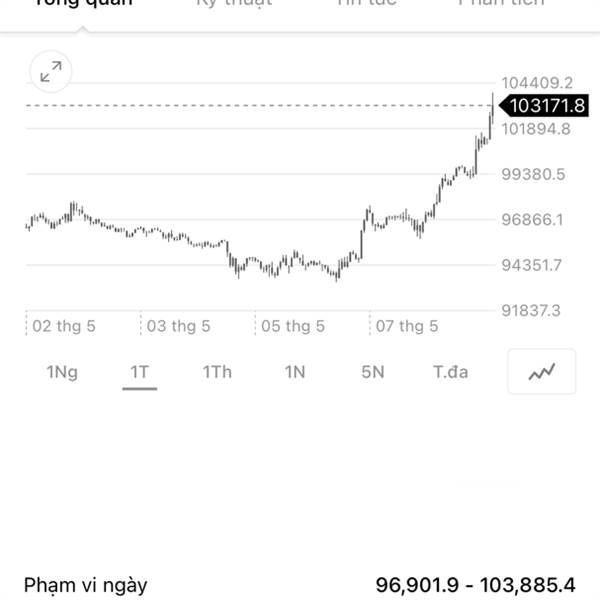This screenshot has width=600, height=600.
Task: Tap the Phạm vi ngày label
Action: pos(86,585)
